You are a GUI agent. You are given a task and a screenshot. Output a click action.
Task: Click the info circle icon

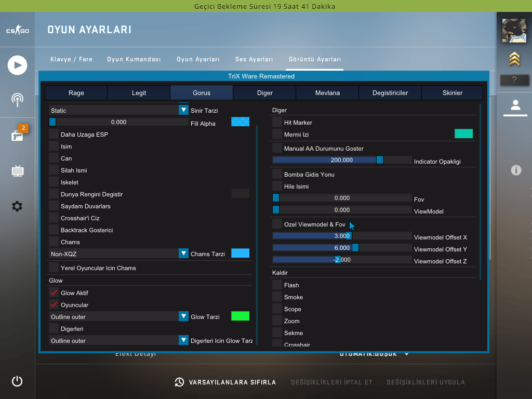(516, 170)
